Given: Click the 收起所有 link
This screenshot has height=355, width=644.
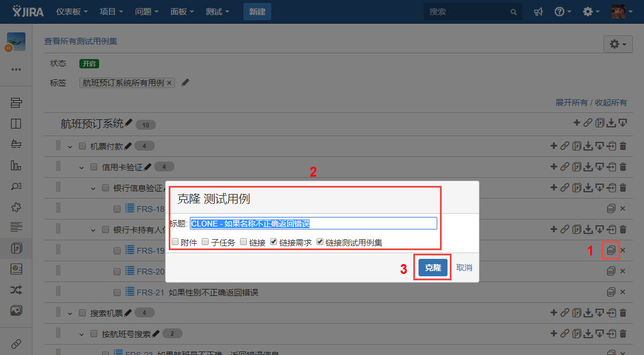Looking at the screenshot, I should click(x=611, y=102).
